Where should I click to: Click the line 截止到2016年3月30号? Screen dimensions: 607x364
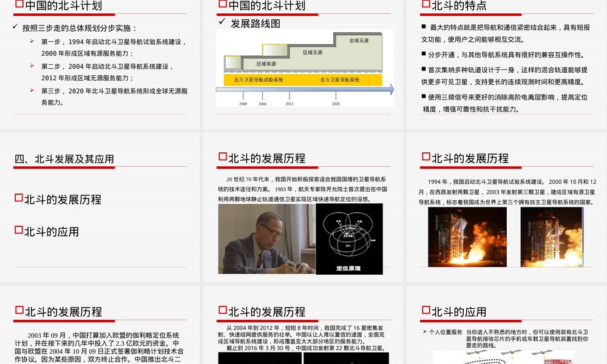click(306, 348)
